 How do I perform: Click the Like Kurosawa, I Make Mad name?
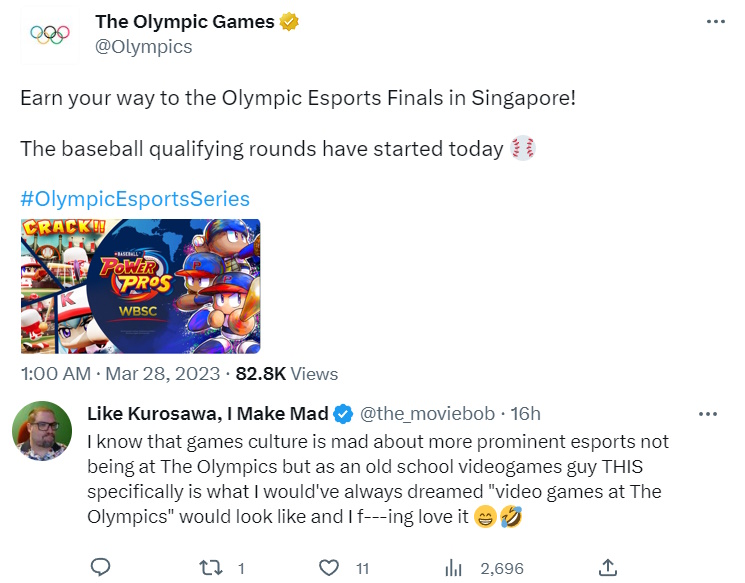[x=208, y=414]
